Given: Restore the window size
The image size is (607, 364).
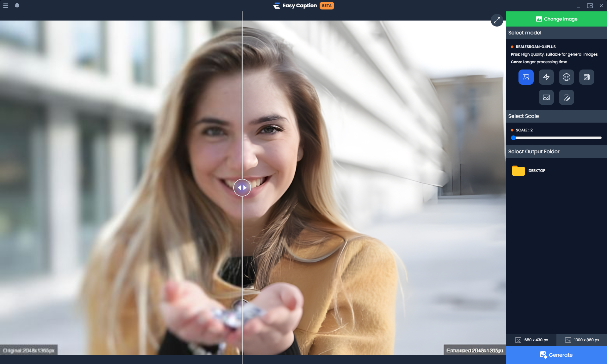Looking at the screenshot, I should tap(590, 6).
